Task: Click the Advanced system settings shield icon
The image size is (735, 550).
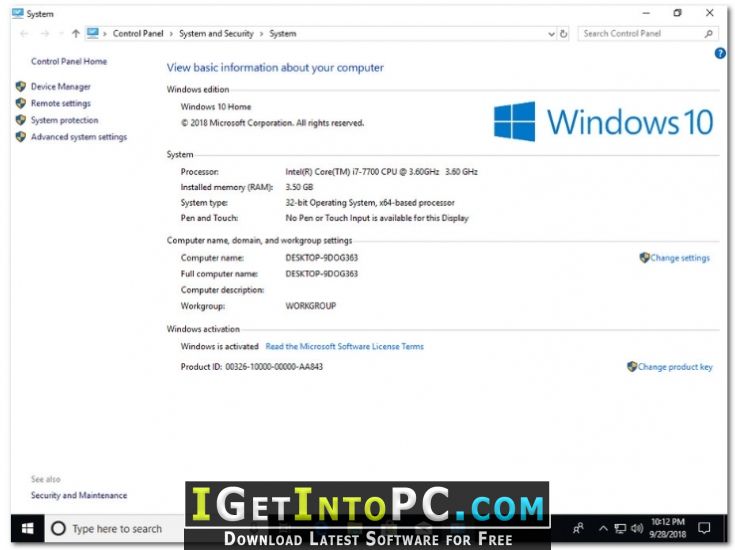Action: pos(21,137)
